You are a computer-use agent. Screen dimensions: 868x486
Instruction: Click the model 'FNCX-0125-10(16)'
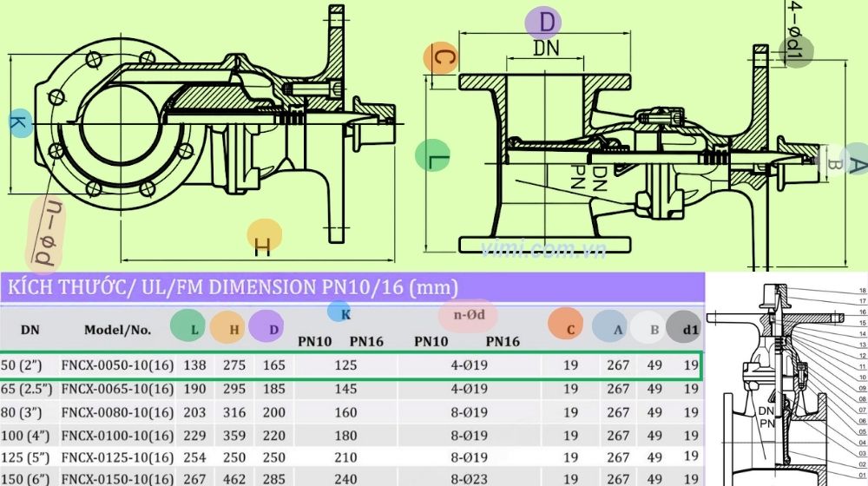click(x=117, y=458)
